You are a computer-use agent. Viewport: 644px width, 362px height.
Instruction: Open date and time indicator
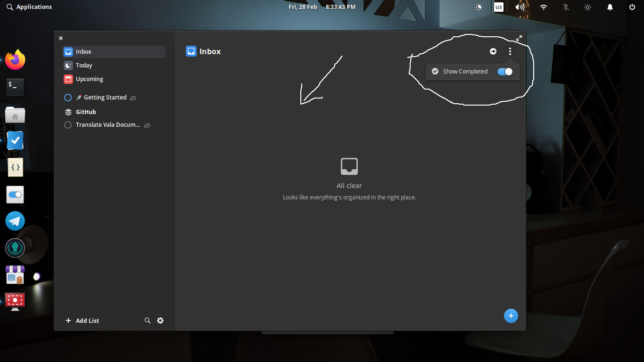pos(322,7)
